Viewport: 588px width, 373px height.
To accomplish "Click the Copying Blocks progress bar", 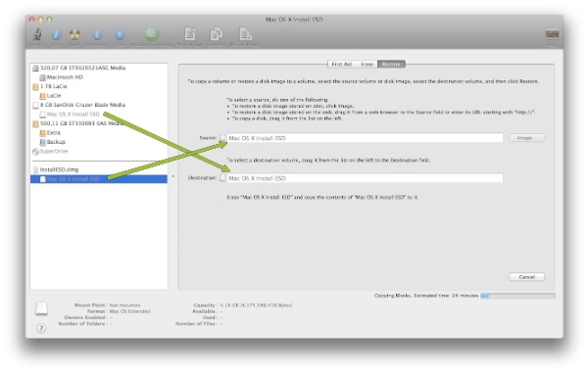I will [517, 296].
